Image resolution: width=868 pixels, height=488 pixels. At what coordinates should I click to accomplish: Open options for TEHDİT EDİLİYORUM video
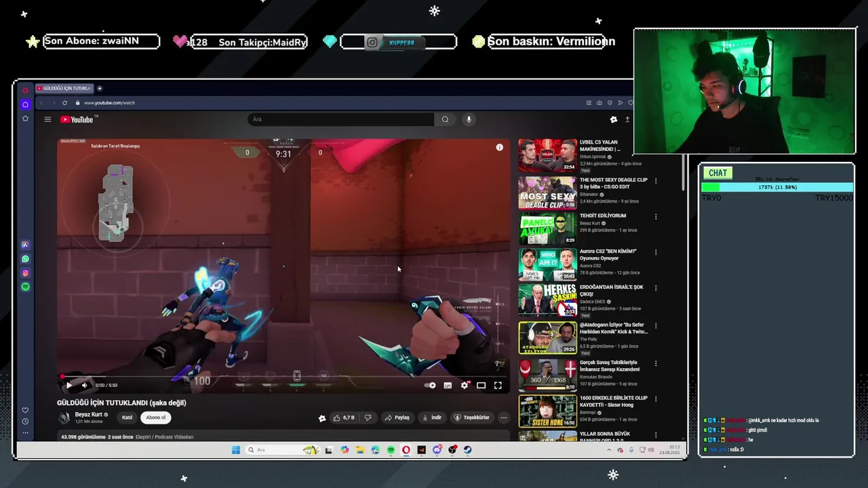[x=656, y=217]
